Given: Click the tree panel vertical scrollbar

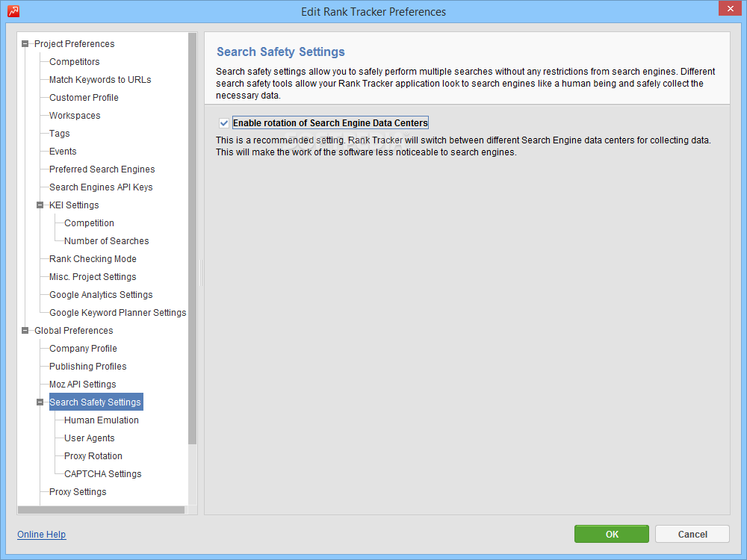Looking at the screenshot, I should (x=193, y=238).
